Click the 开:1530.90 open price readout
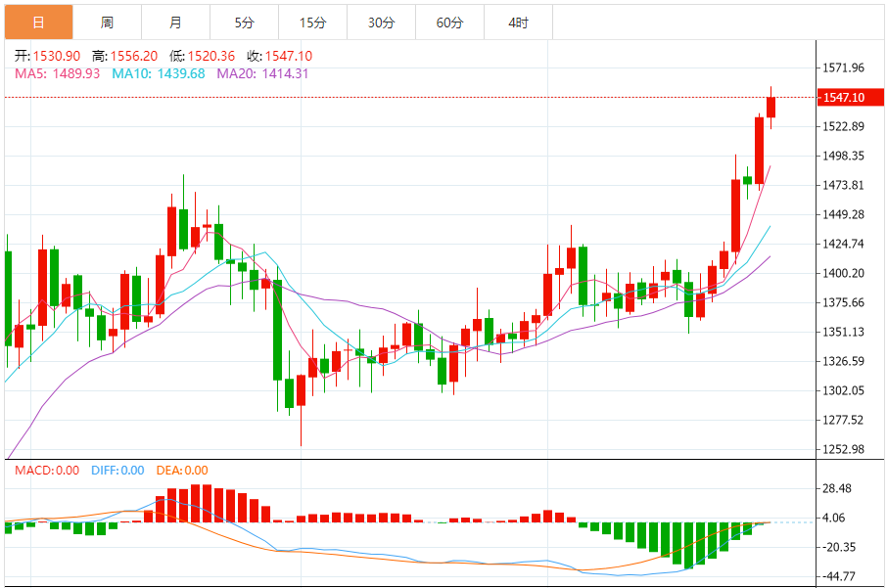The image size is (887, 588). point(48,56)
